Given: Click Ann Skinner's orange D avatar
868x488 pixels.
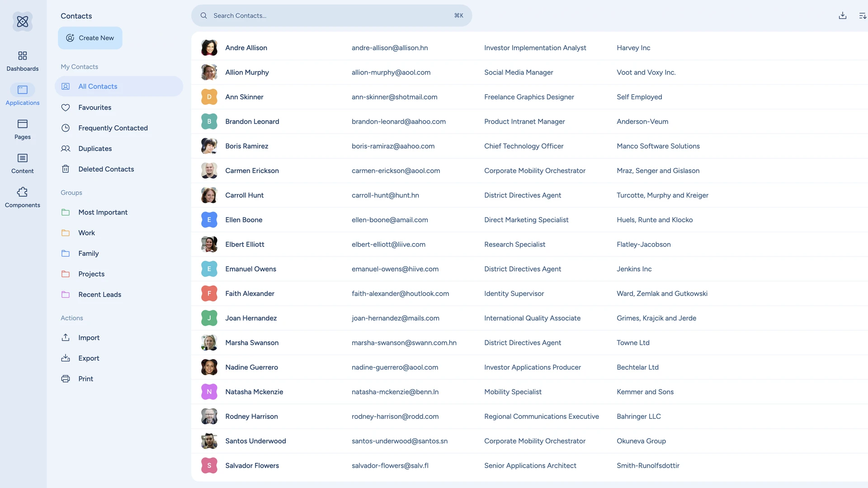Looking at the screenshot, I should pyautogui.click(x=209, y=97).
